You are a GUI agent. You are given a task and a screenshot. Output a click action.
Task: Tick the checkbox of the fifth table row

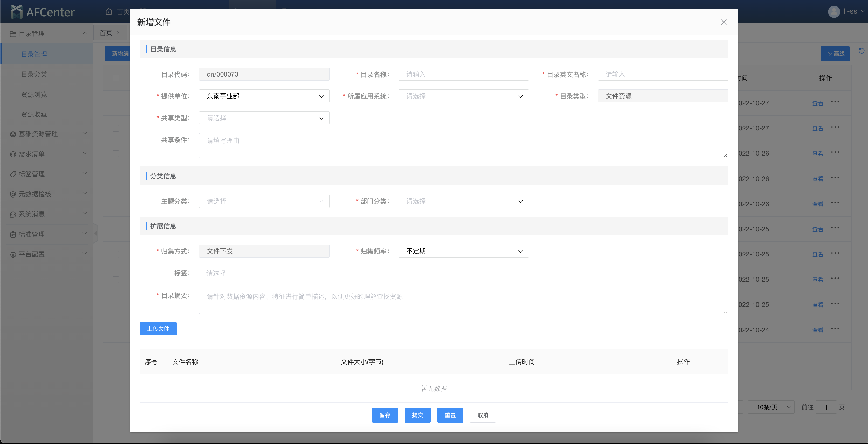[116, 204]
